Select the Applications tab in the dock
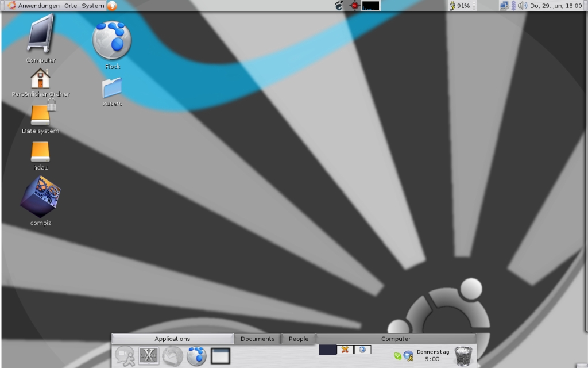Image resolution: width=588 pixels, height=368 pixels. pyautogui.click(x=172, y=339)
